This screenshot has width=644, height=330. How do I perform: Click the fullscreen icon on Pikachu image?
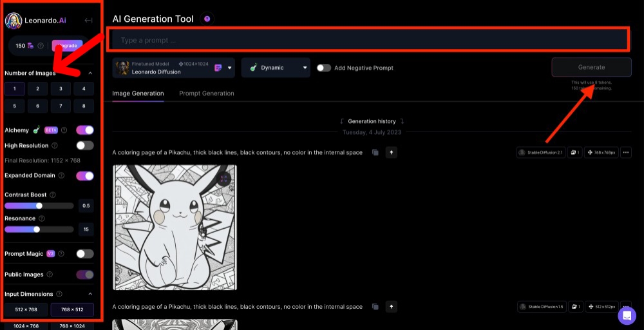tap(224, 179)
